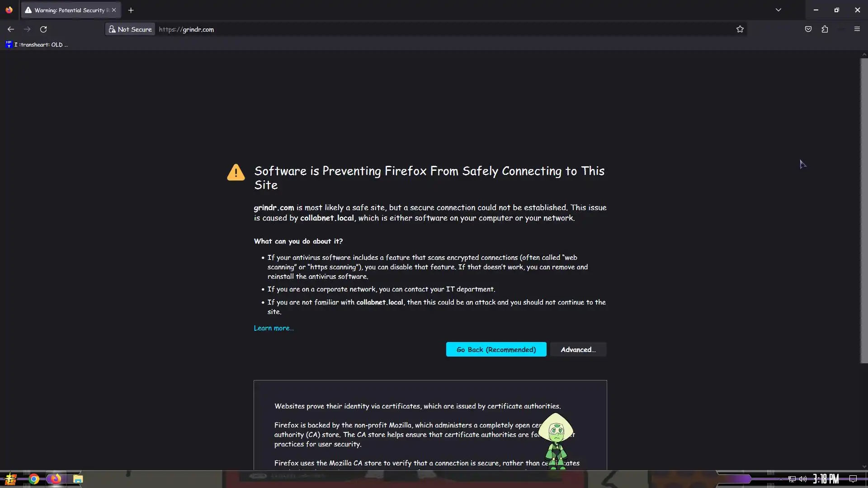Open the Save to Pocket icon

point(808,29)
